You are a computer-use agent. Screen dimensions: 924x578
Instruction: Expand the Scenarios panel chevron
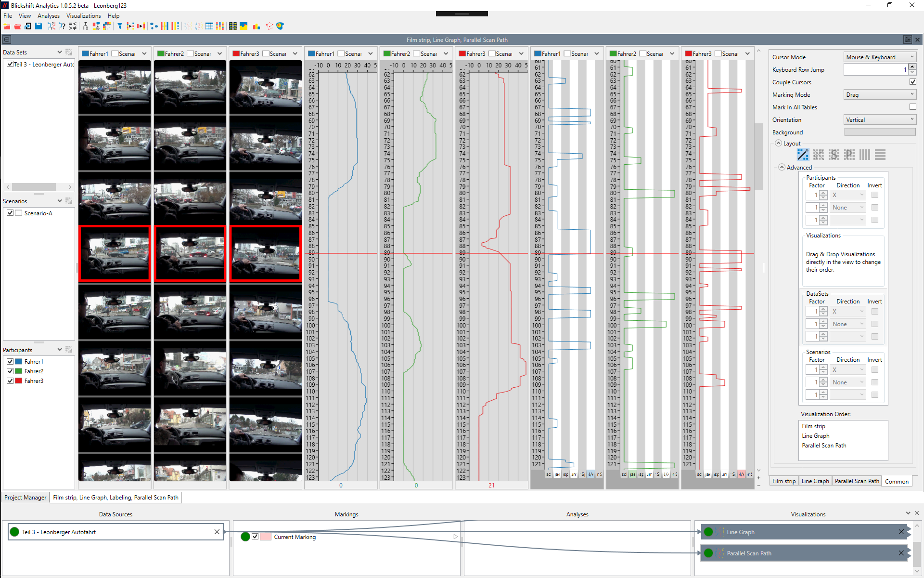coord(60,201)
